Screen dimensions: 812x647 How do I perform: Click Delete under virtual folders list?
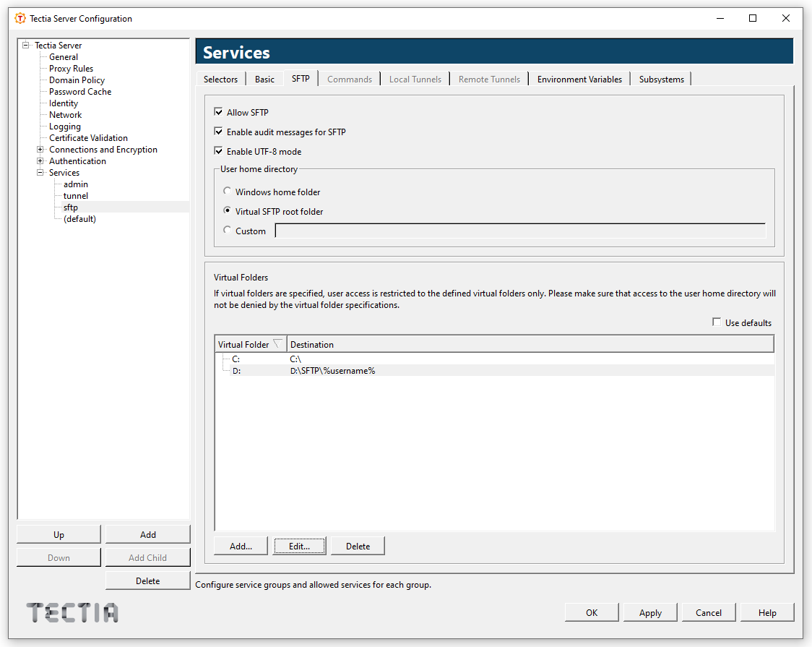[358, 546]
